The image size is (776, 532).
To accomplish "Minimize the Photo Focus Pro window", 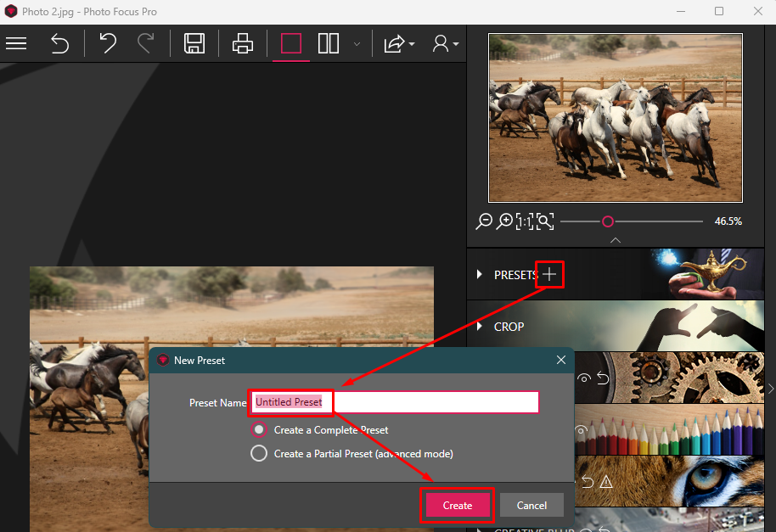I will pos(681,11).
